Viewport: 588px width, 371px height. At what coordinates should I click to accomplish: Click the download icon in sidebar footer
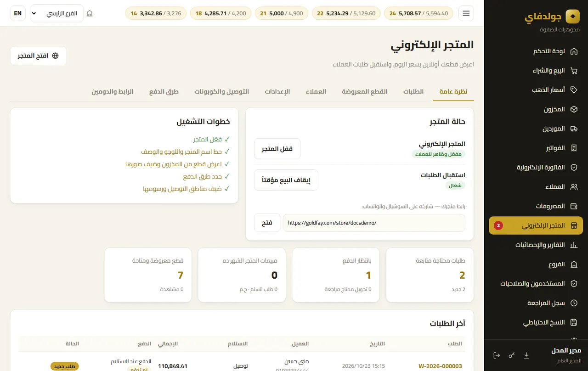pyautogui.click(x=526, y=355)
